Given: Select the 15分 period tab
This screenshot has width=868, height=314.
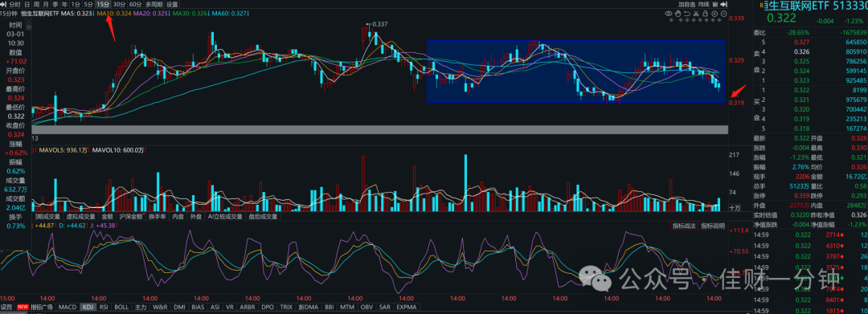Looking at the screenshot, I should [103, 5].
